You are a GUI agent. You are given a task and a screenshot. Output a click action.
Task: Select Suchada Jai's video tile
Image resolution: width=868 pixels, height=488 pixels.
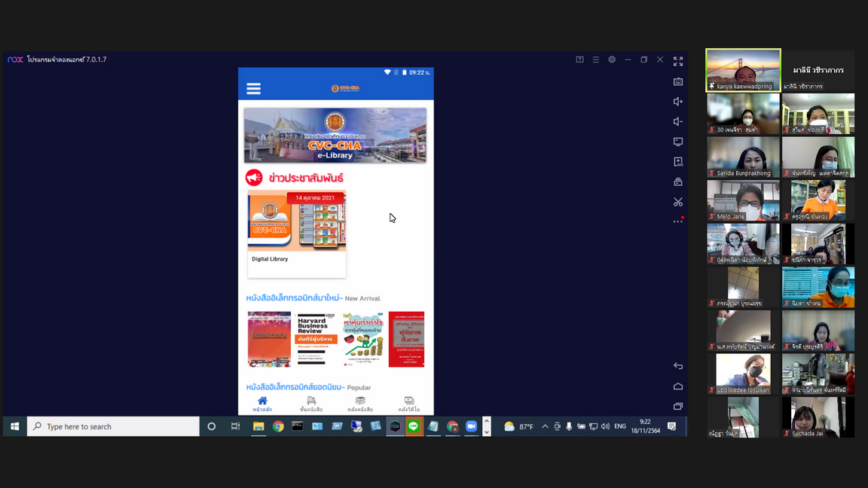click(x=818, y=417)
